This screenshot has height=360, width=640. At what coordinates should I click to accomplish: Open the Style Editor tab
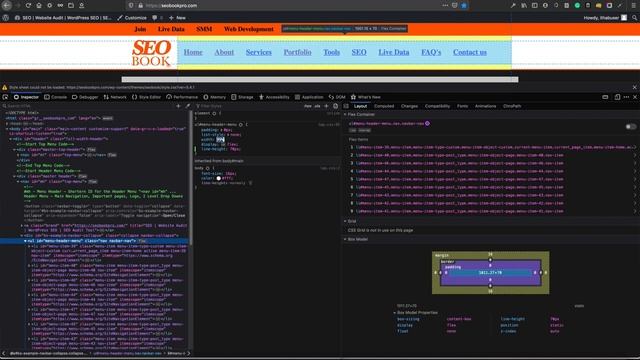pyautogui.click(x=147, y=97)
